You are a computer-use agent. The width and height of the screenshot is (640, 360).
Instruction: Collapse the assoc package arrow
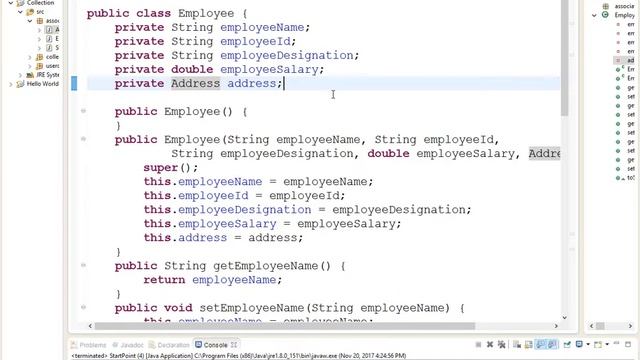(x=30, y=21)
